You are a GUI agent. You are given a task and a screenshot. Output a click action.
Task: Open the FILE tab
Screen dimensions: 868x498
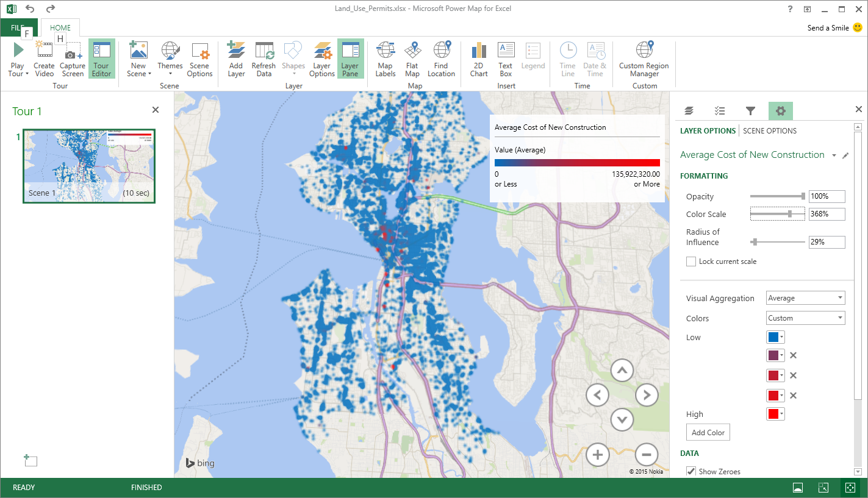[18, 27]
